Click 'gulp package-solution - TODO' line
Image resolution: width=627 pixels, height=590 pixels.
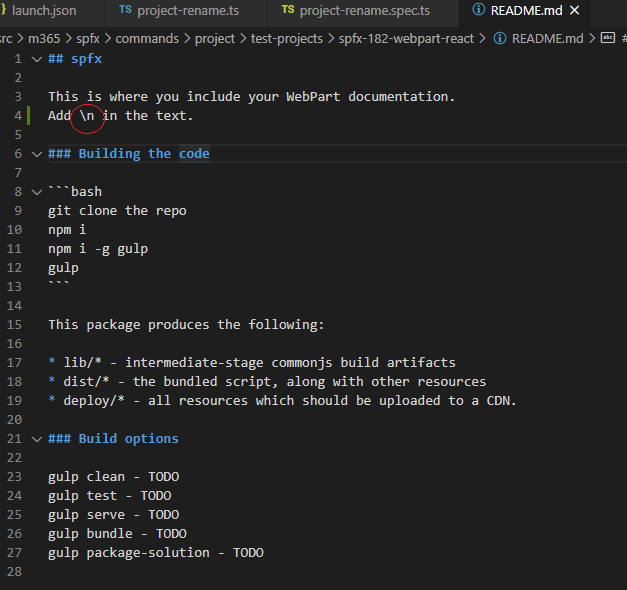tap(156, 553)
